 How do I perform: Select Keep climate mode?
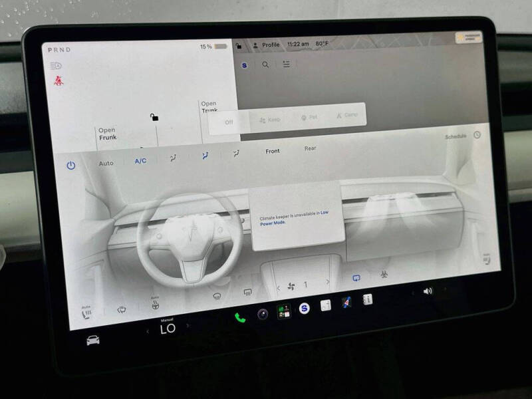[270, 120]
